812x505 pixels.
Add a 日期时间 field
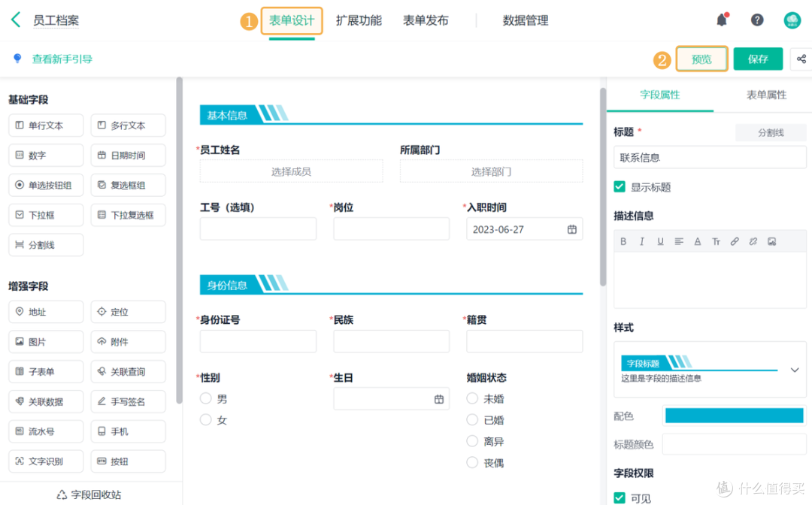pos(128,156)
